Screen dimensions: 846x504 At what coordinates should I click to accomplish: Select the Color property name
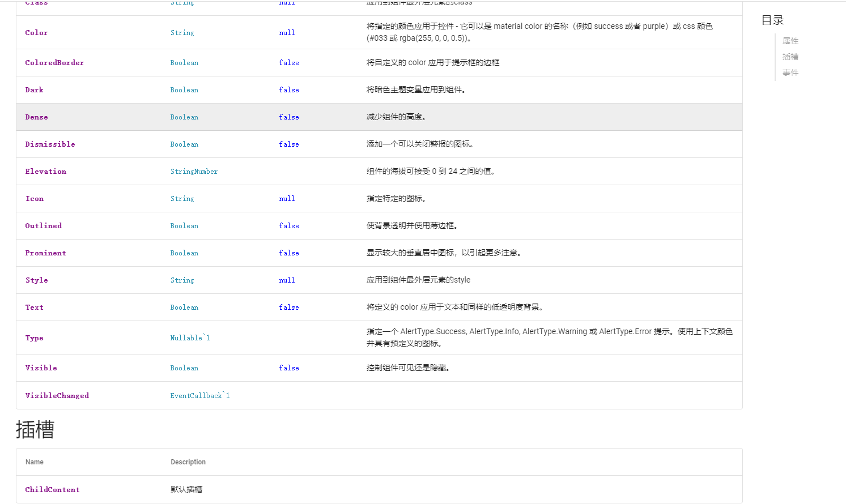tap(36, 33)
